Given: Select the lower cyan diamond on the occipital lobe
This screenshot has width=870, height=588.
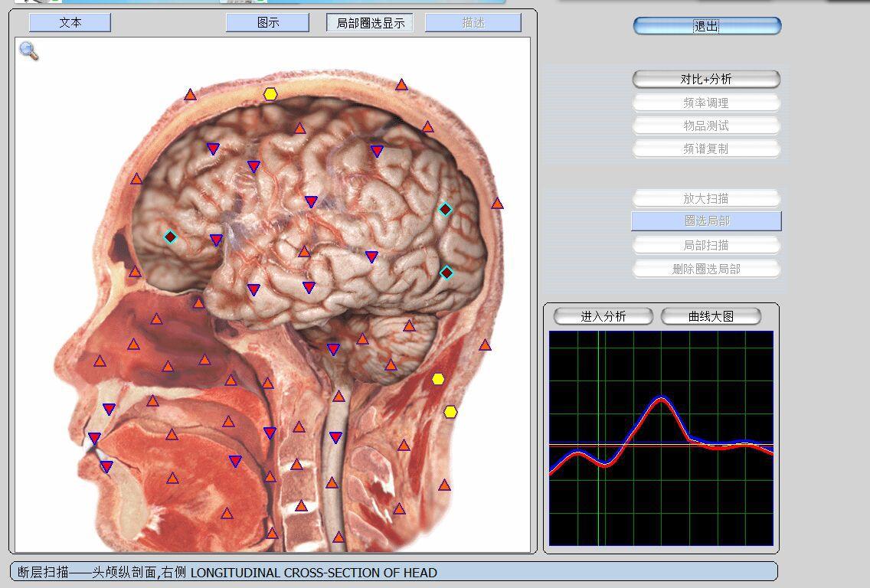Looking at the screenshot, I should (x=446, y=273).
